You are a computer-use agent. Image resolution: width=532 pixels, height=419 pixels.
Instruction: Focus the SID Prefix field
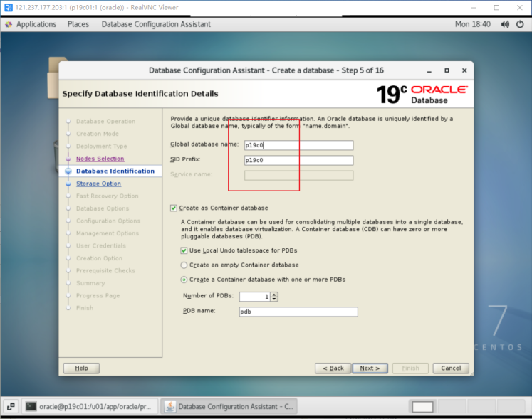coord(298,160)
